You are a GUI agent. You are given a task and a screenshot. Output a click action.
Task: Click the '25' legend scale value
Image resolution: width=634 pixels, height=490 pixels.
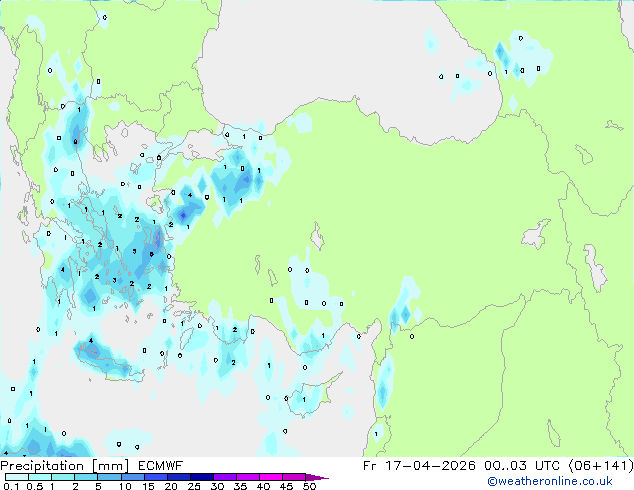tap(194, 486)
